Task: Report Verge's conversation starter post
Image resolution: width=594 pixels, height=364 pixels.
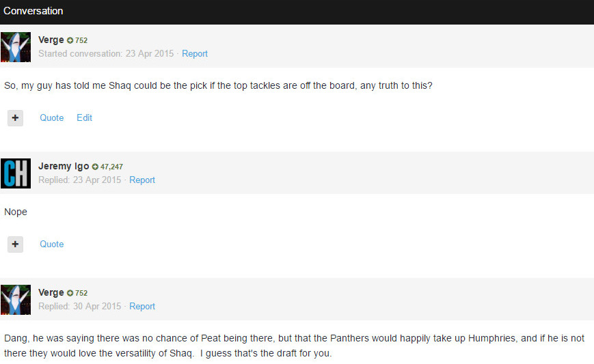Action: [x=195, y=54]
